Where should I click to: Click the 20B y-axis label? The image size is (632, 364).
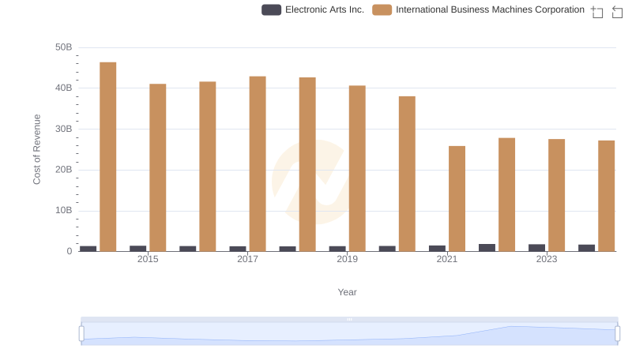[x=64, y=170]
